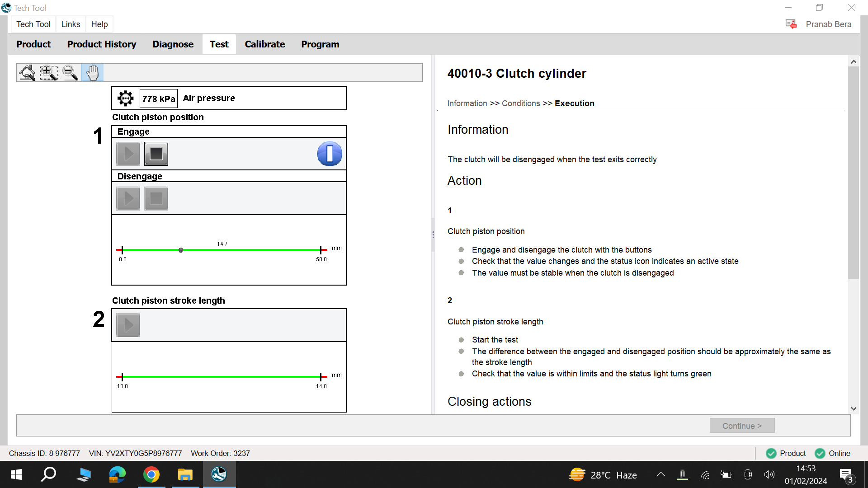Click the stroke length range slider bar
This screenshot has width=868, height=488.
tap(222, 376)
